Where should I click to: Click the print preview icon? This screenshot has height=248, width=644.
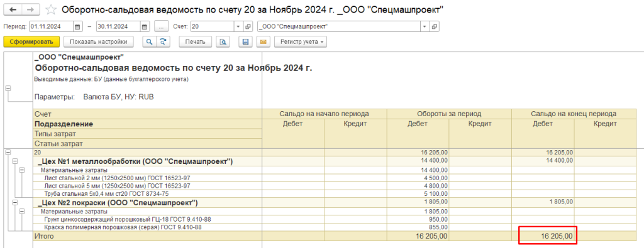[223, 42]
